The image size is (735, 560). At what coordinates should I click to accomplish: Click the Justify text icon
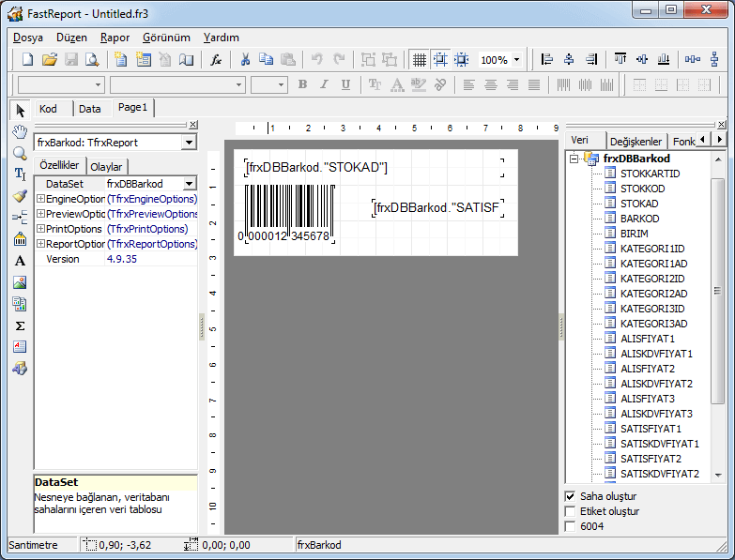pos(534,84)
